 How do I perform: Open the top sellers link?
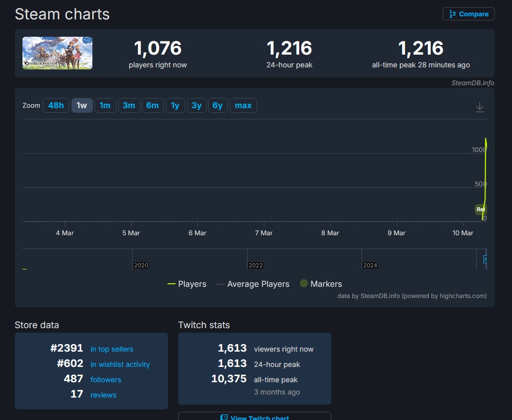112,349
